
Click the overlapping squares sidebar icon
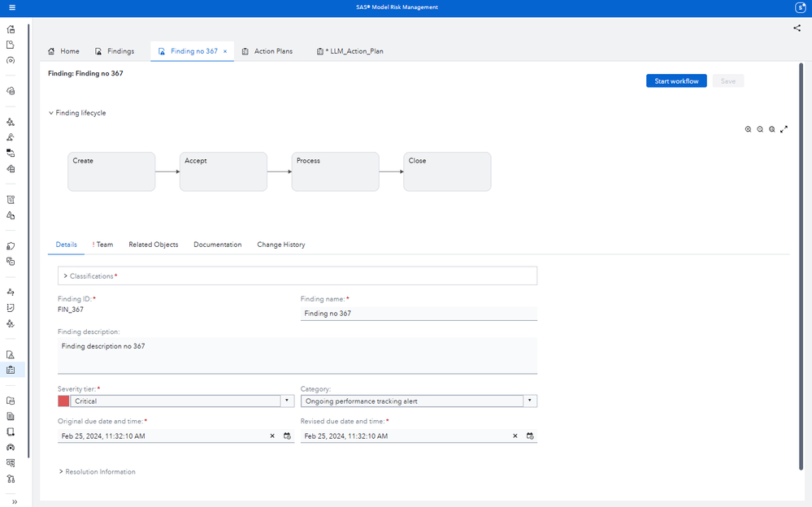pos(11,262)
